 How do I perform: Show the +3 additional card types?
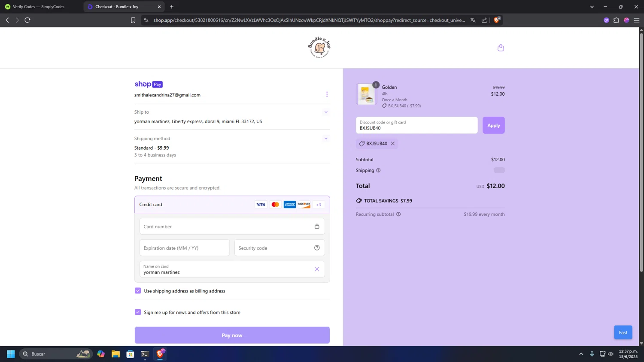coord(319,205)
